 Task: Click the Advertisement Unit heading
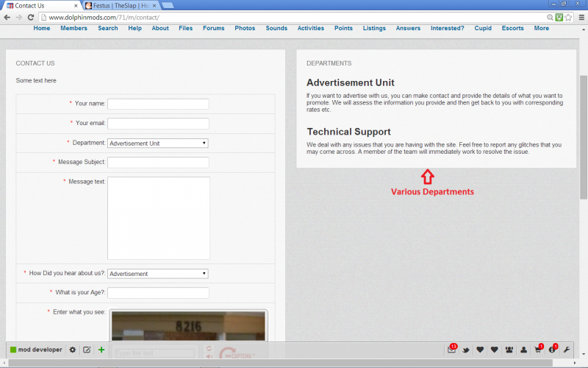click(351, 82)
